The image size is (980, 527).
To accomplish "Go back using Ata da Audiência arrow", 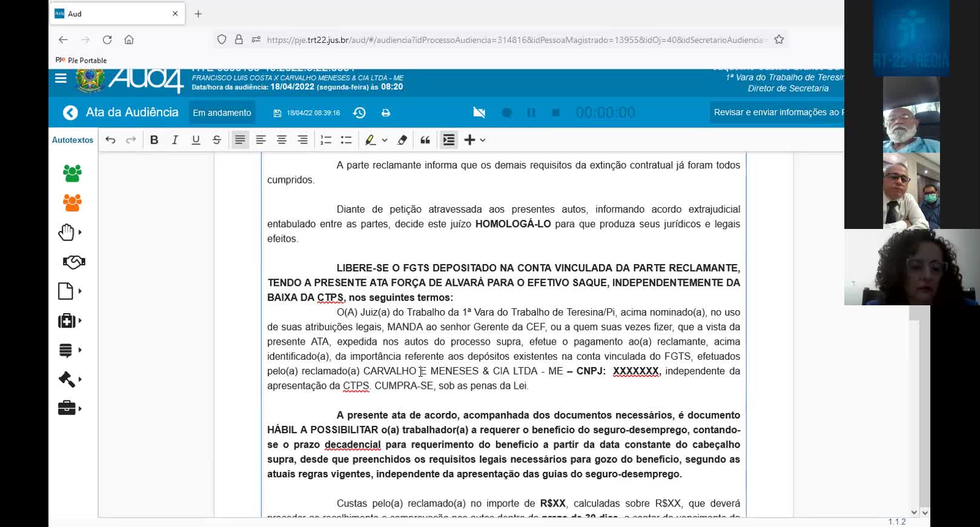I will 70,113.
